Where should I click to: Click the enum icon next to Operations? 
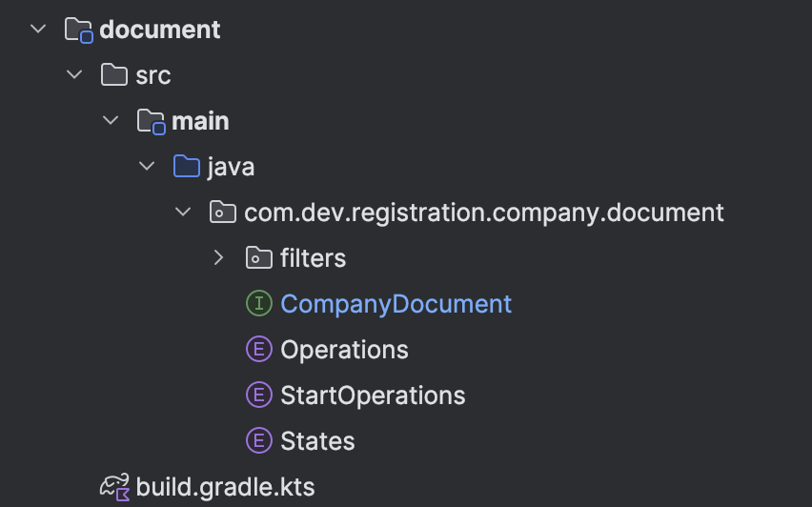pyautogui.click(x=258, y=350)
